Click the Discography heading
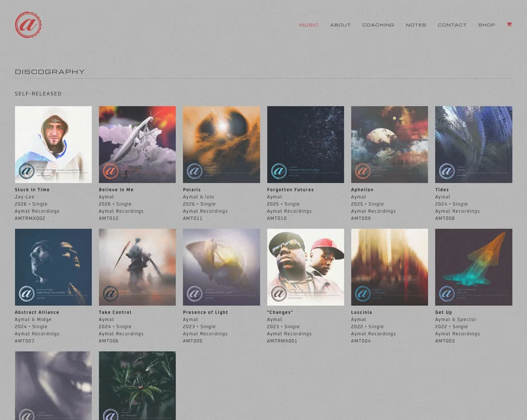527x420 pixels. pyautogui.click(x=50, y=71)
